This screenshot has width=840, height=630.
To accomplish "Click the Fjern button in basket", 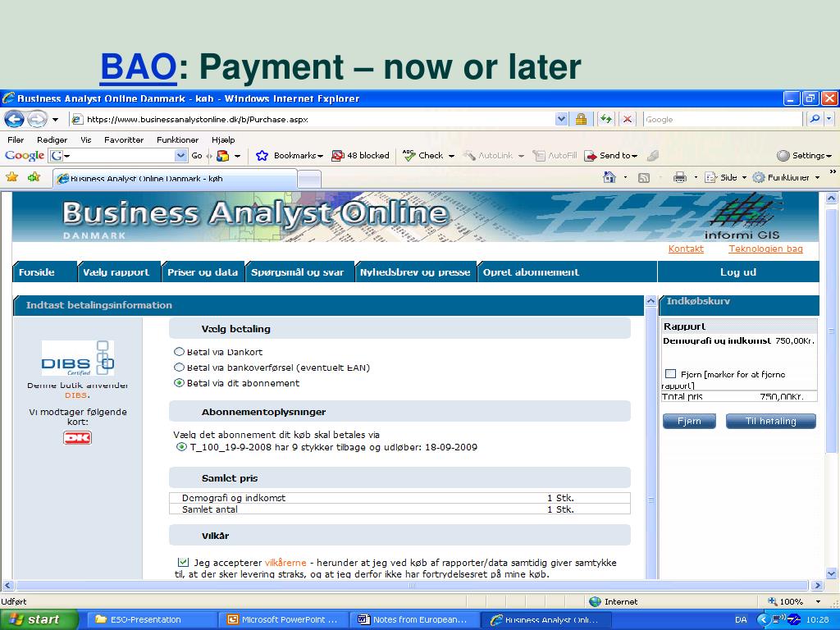I will pos(689,421).
